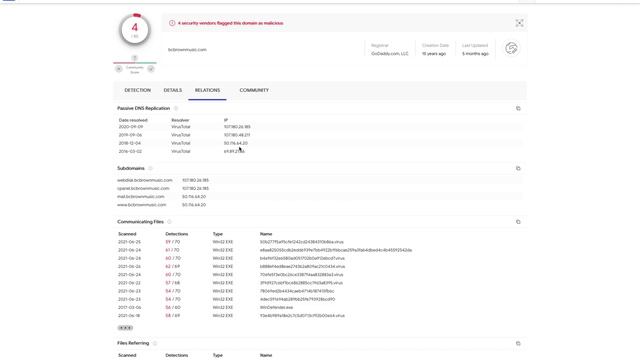Click the 59 / 70 detections value
Image resolution: width=640 pixels, height=360 pixels.
[173, 242]
